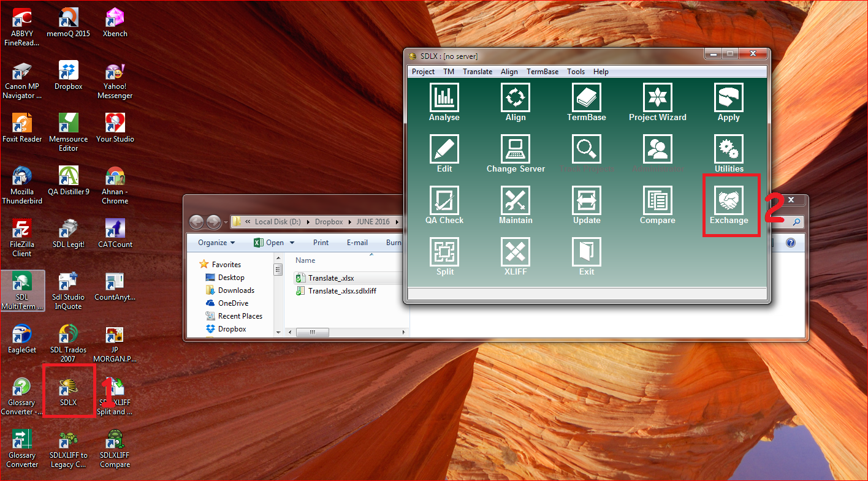Select the Xbench desktop shortcut
Viewport: 868px width, 481px height.
[115, 23]
